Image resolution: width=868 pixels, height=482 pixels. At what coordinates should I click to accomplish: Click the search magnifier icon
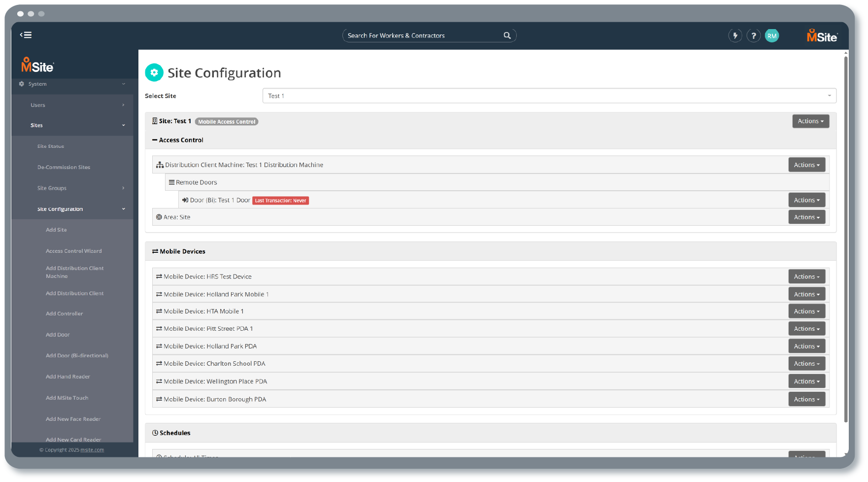click(507, 35)
